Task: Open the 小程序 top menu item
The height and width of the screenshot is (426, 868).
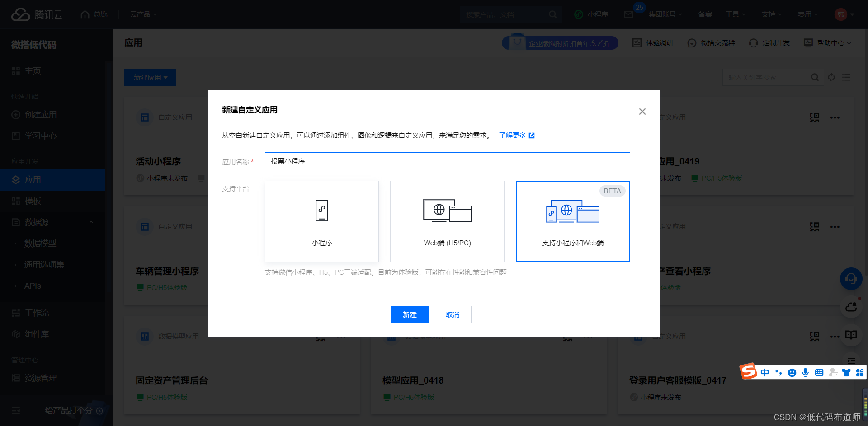Action: click(x=591, y=14)
